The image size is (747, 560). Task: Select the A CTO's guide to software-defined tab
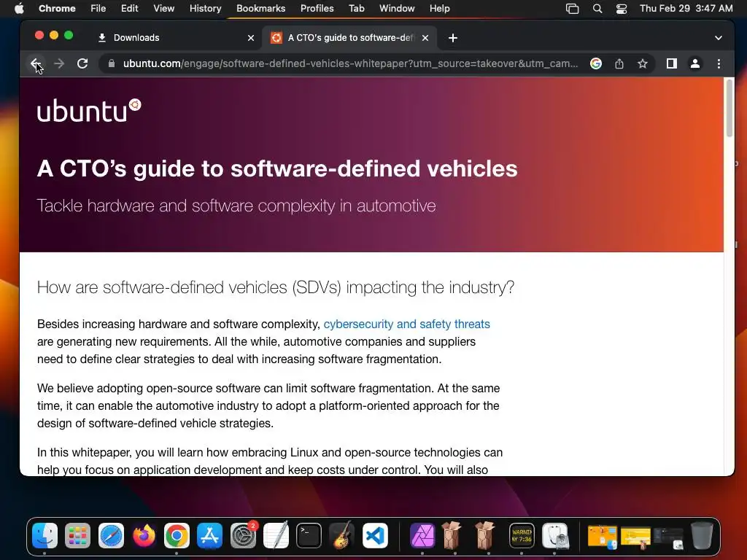pyautogui.click(x=349, y=38)
